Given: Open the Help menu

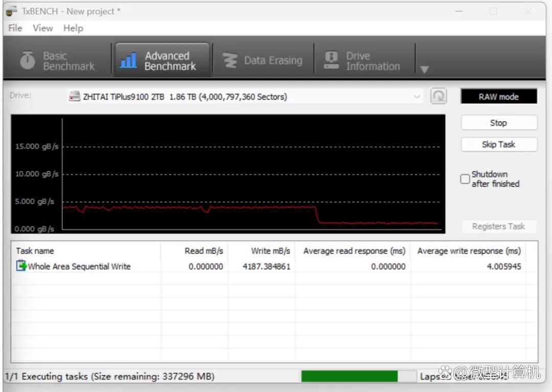Looking at the screenshot, I should tap(73, 28).
